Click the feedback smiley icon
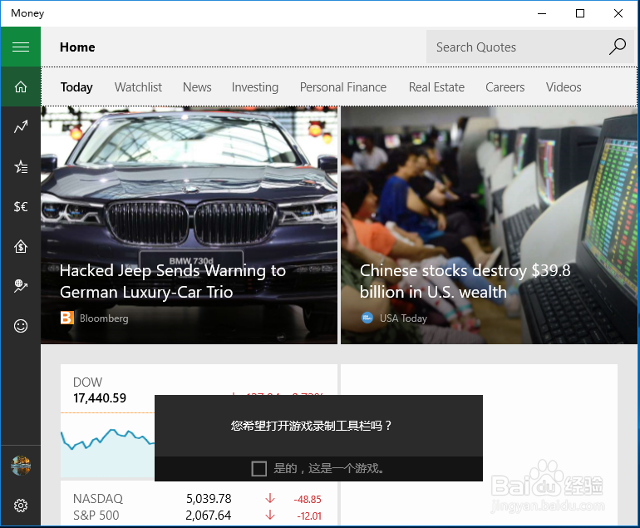 21,326
